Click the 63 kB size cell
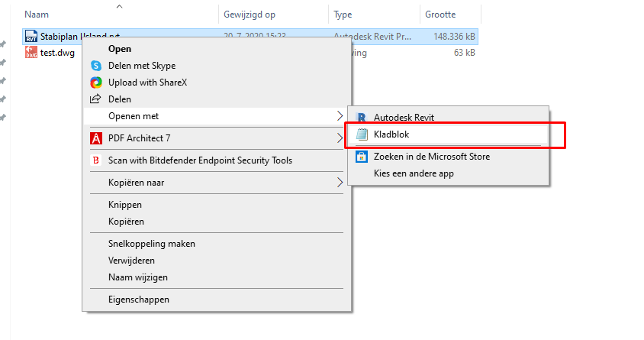Image resolution: width=644 pixels, height=340 pixels. pos(464,53)
